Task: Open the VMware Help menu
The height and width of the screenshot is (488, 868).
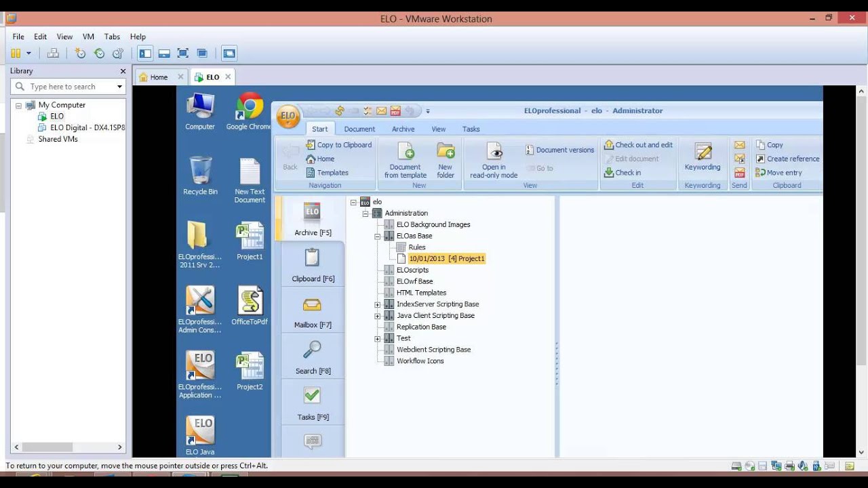Action: pyautogui.click(x=138, y=37)
